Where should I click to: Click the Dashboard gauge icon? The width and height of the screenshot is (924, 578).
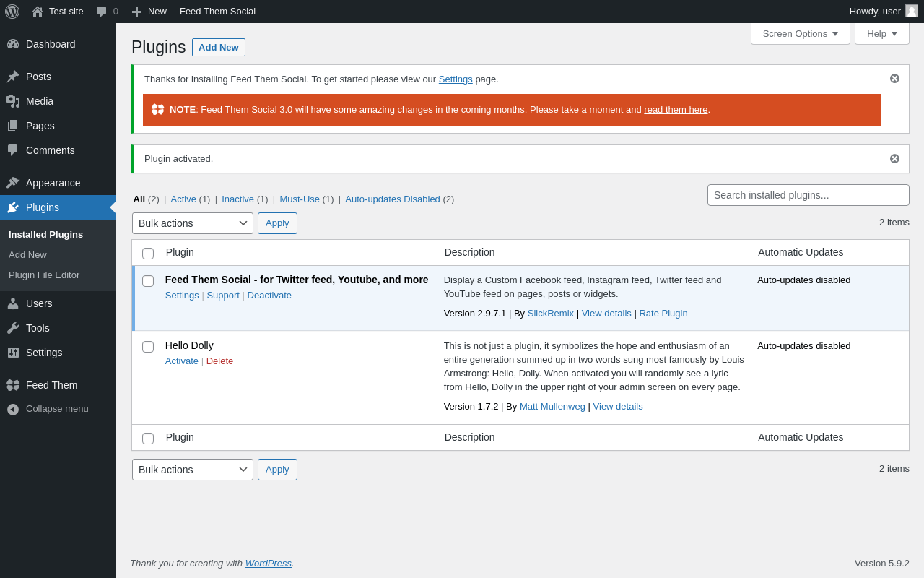13,44
